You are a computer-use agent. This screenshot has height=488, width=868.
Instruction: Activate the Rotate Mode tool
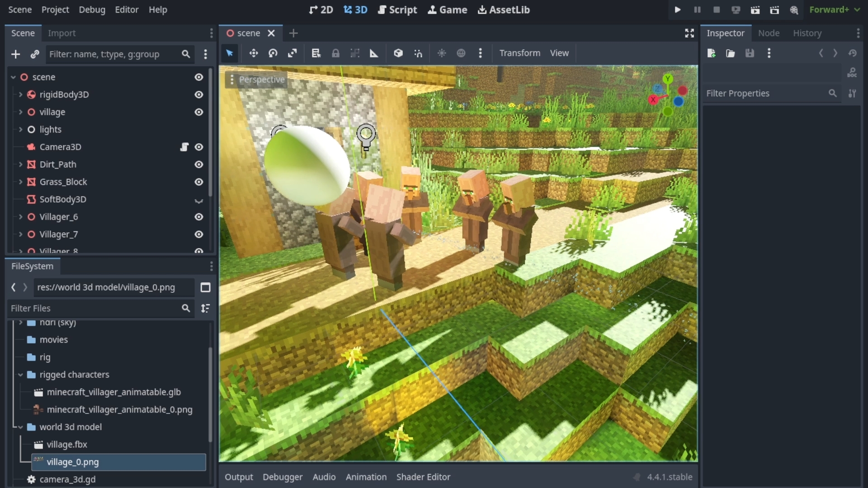[273, 53]
